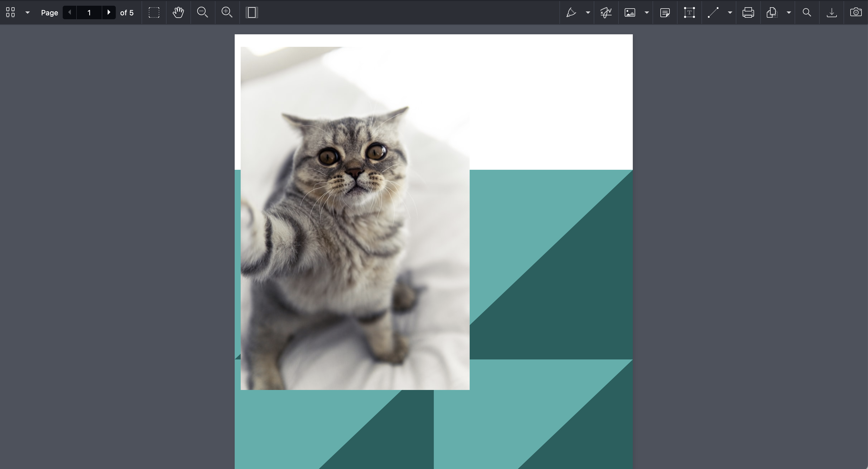Image resolution: width=868 pixels, height=469 pixels.
Task: Print the document
Action: (x=748, y=12)
